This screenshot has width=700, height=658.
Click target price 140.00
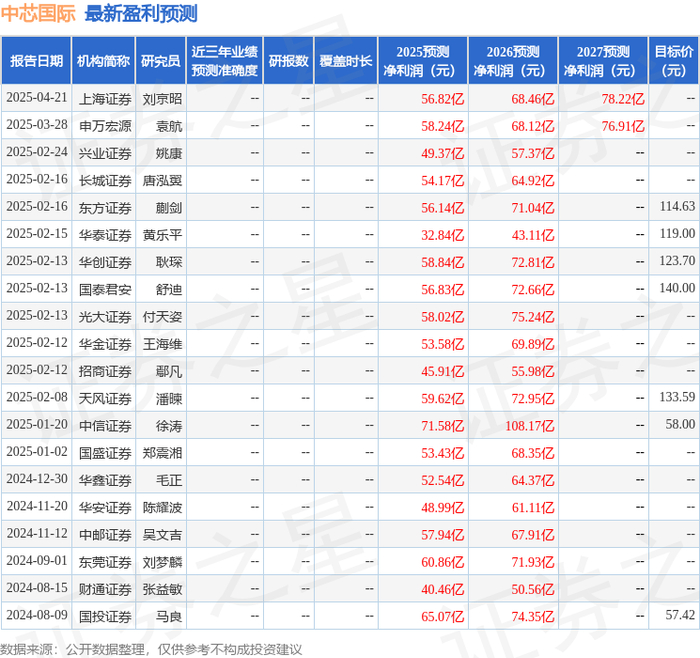pos(677,288)
